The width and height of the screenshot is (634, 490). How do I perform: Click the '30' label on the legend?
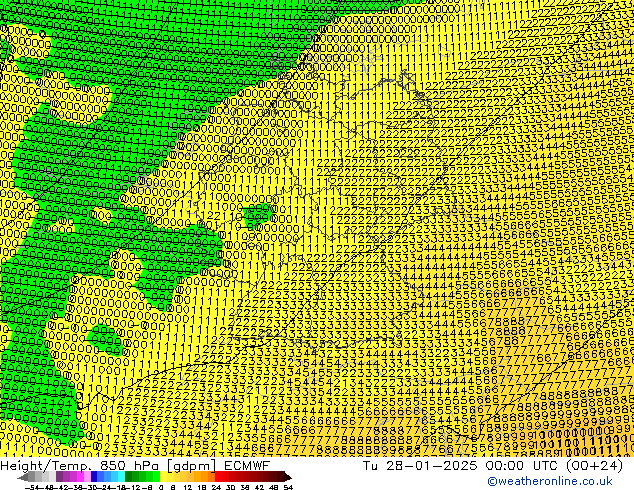coord(230,488)
